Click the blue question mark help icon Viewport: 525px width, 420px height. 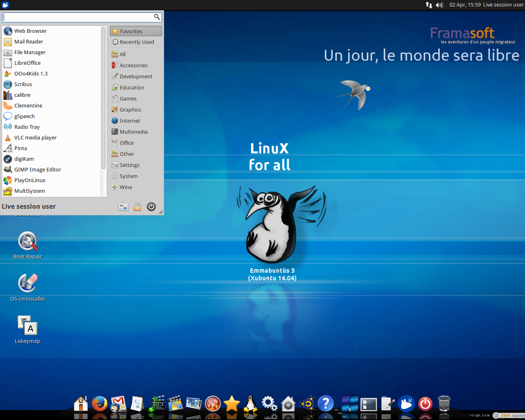point(326,404)
